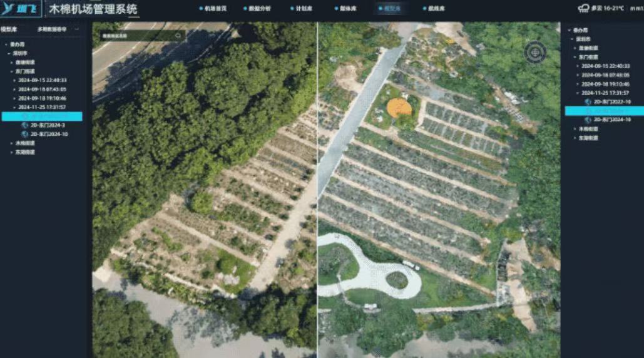Go to the 机场首页 navigation item
The width and height of the screenshot is (644, 358).
tap(213, 8)
